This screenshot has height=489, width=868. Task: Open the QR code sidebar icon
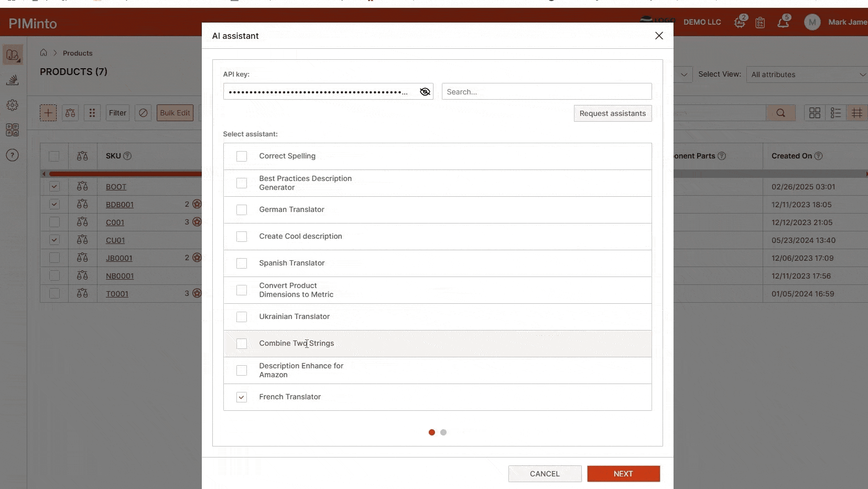click(13, 130)
